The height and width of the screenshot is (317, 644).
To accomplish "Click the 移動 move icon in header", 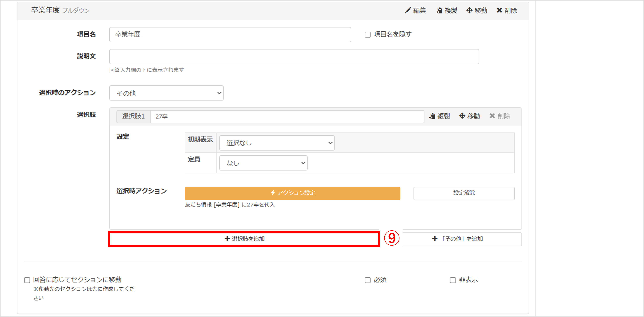I will (x=469, y=10).
